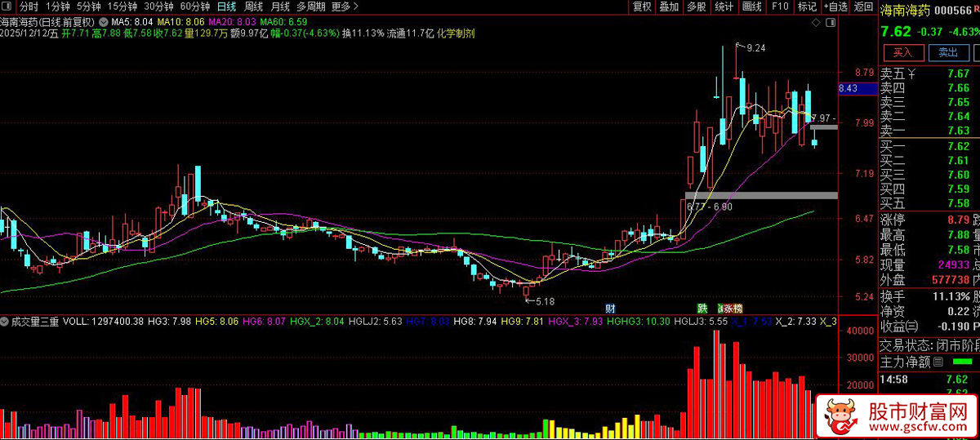Toggle the side panel icon above the chart
This screenshot has width=980, height=440.
click(831, 22)
